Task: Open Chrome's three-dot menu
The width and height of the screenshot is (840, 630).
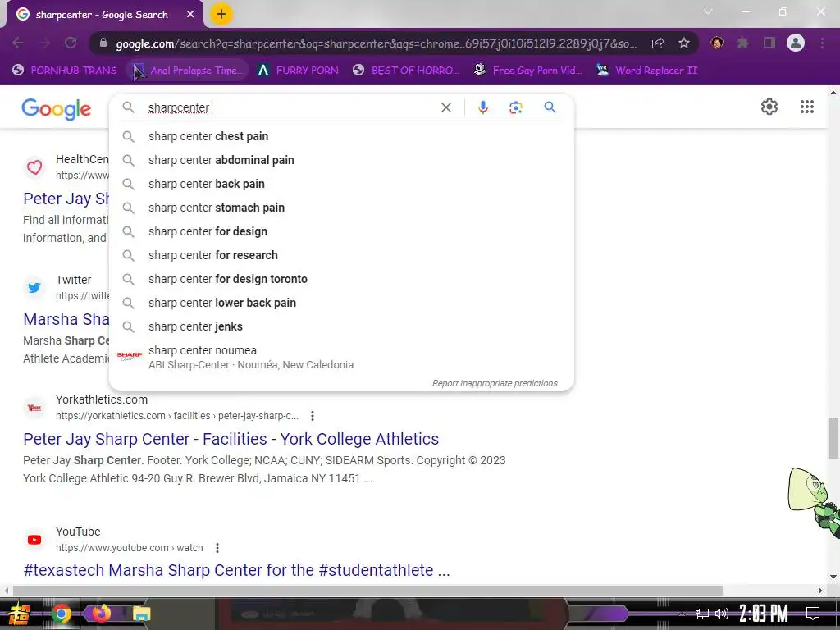Action: click(x=822, y=43)
